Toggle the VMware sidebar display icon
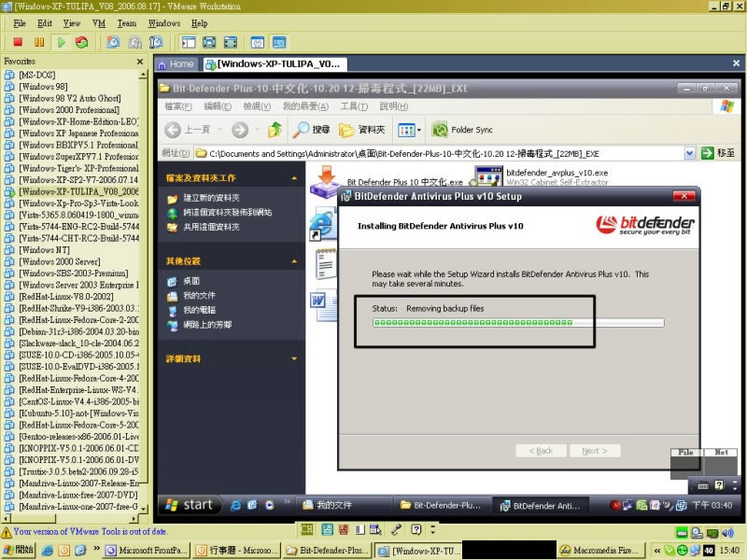 pos(189,42)
